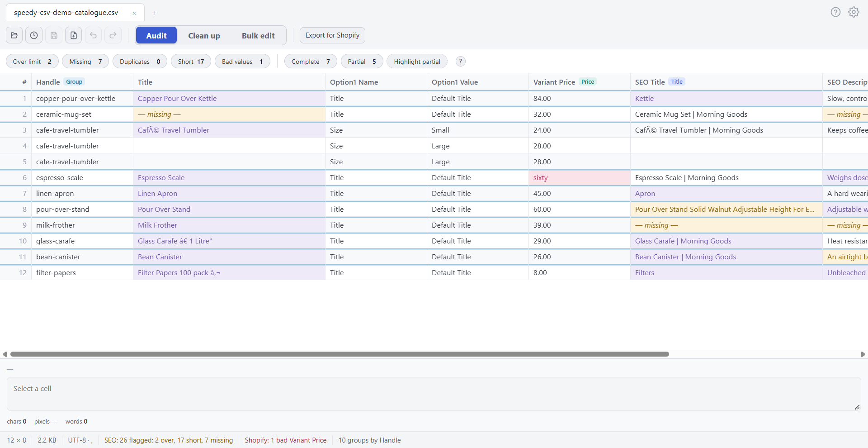868x448 pixels.
Task: Click the '10 groups by Handle' status entry
Action: click(x=370, y=440)
